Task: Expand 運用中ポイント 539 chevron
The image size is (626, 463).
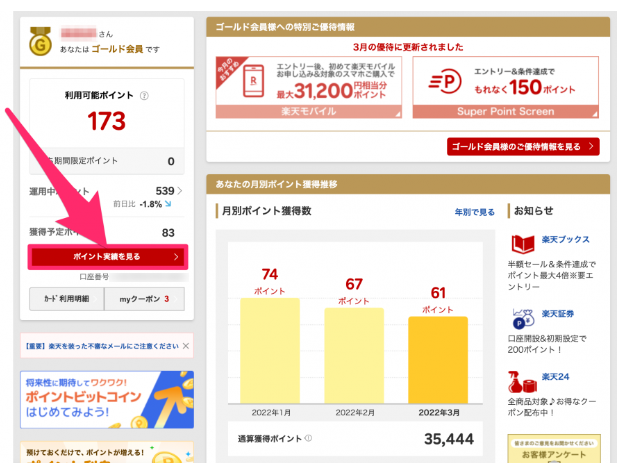Action: pyautogui.click(x=180, y=191)
